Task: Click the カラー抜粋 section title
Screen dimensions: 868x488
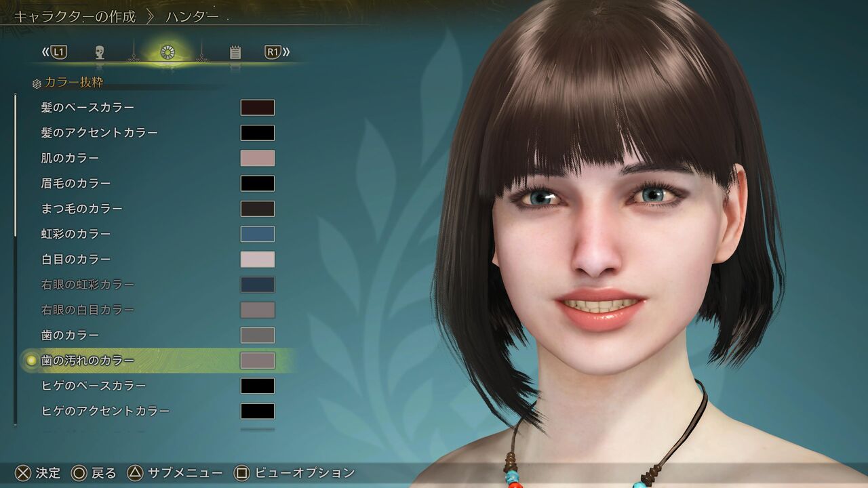Action: coord(74,83)
